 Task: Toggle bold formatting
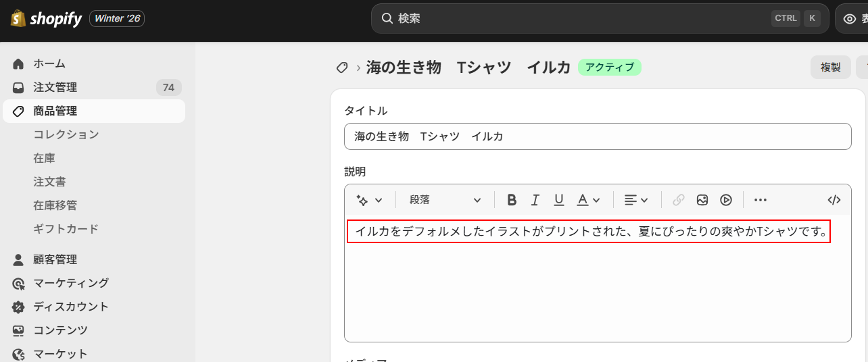pos(512,200)
